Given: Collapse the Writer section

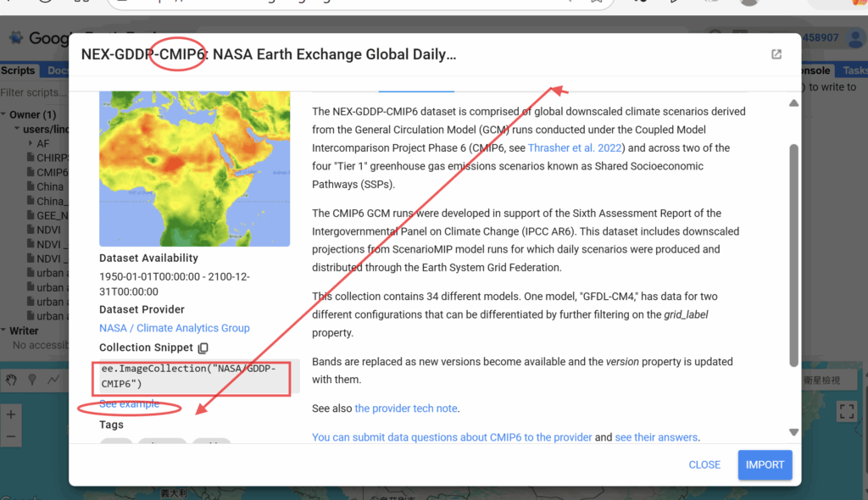Looking at the screenshot, I should (x=4, y=331).
